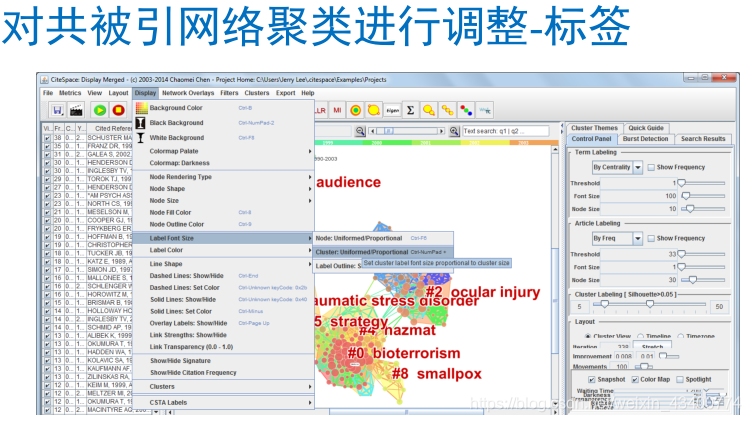Click the Text search input field
Screen dimensions: 751x422
pyautogui.click(x=505, y=131)
